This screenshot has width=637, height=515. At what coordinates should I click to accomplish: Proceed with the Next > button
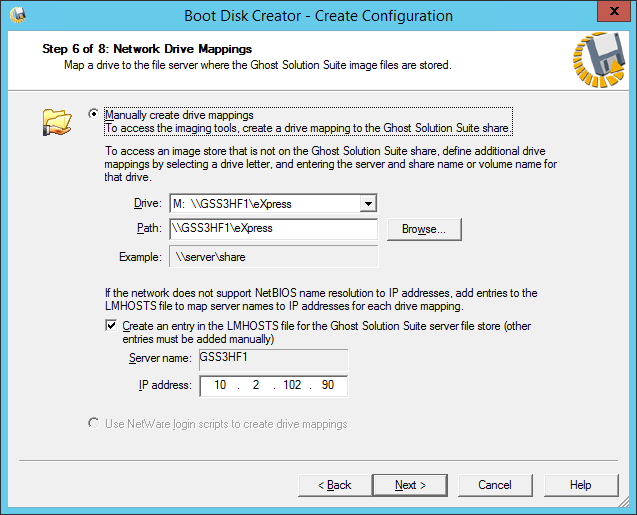pyautogui.click(x=409, y=485)
